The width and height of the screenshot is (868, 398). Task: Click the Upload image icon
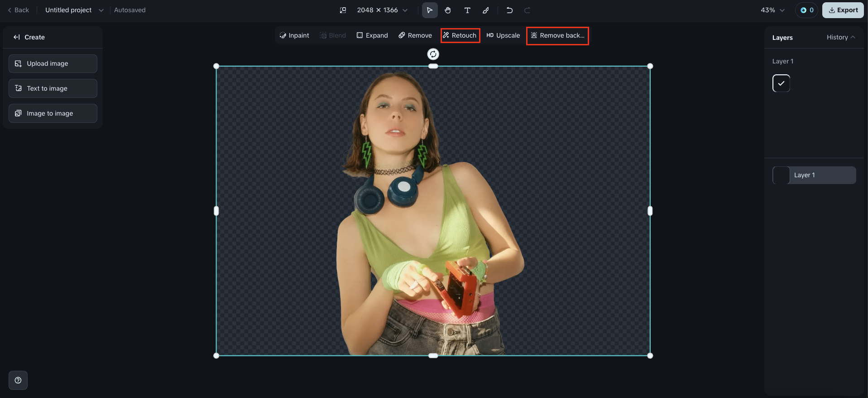[18, 63]
